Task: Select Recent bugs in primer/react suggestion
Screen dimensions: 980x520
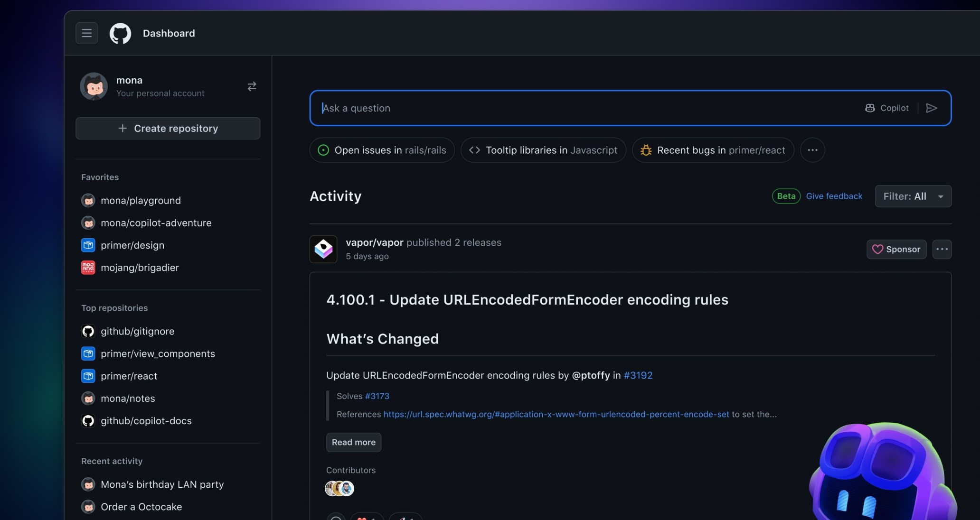Action: pyautogui.click(x=713, y=150)
